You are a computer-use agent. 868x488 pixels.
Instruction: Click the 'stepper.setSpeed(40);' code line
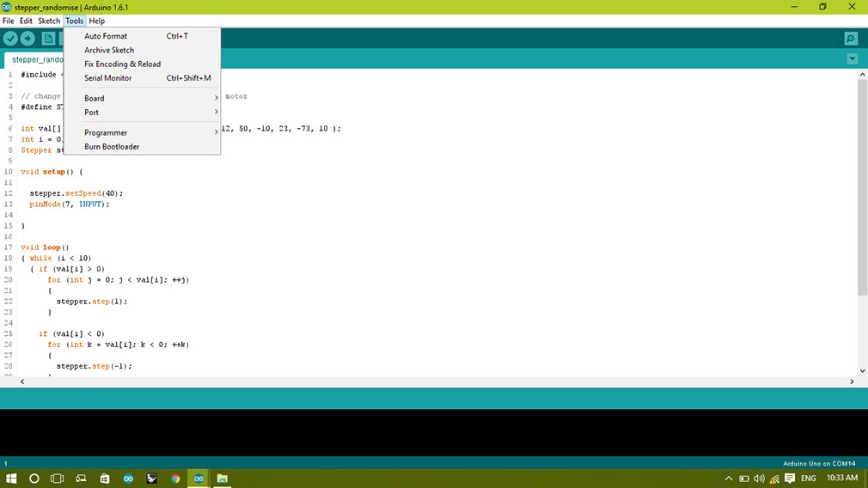pos(76,193)
